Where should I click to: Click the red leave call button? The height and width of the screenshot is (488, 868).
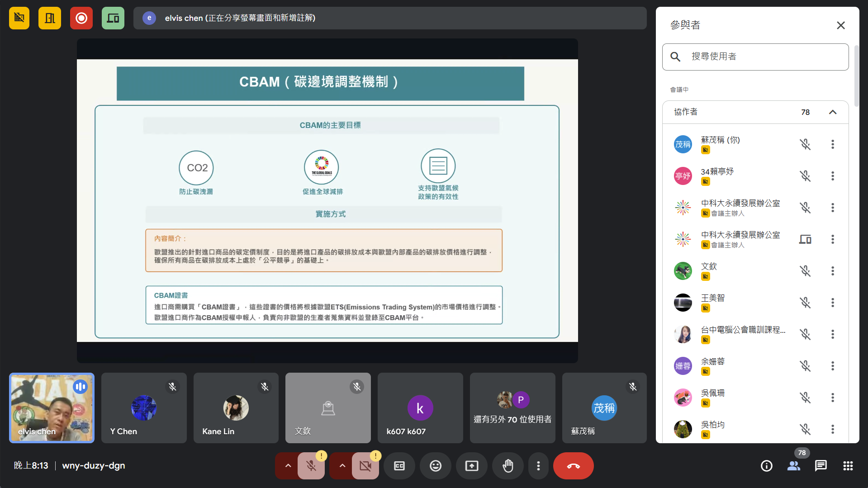coord(573,466)
